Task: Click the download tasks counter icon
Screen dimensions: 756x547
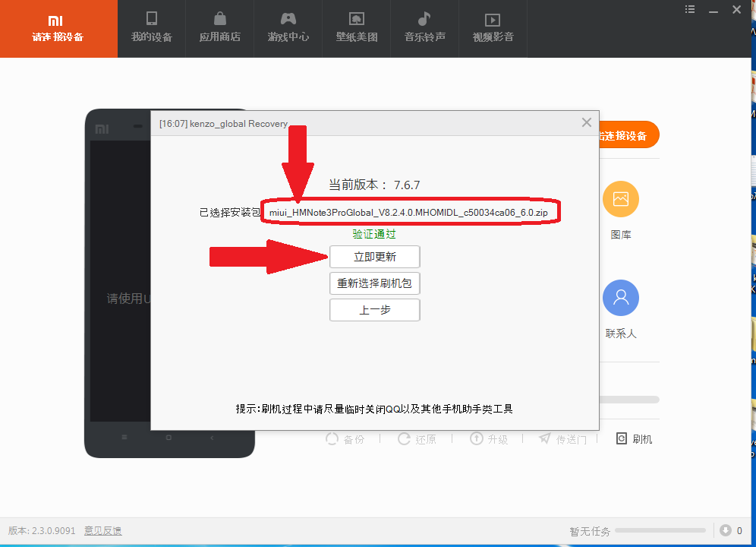Action: 726,530
